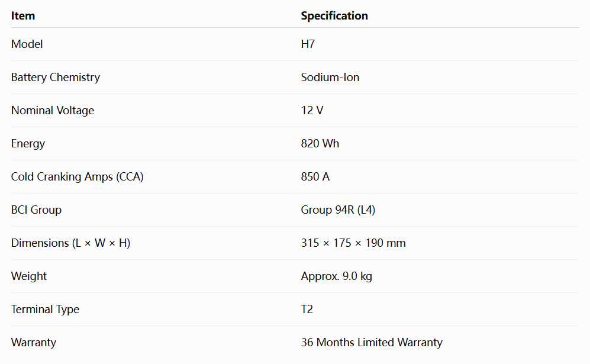Image resolution: width=590 pixels, height=364 pixels.
Task: Select the Model row label
Action: (x=27, y=44)
